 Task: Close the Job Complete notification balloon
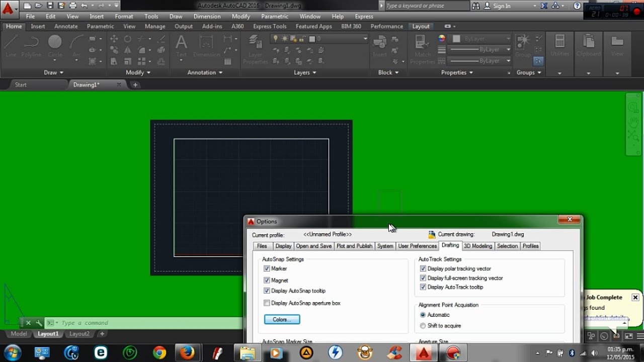(x=635, y=297)
